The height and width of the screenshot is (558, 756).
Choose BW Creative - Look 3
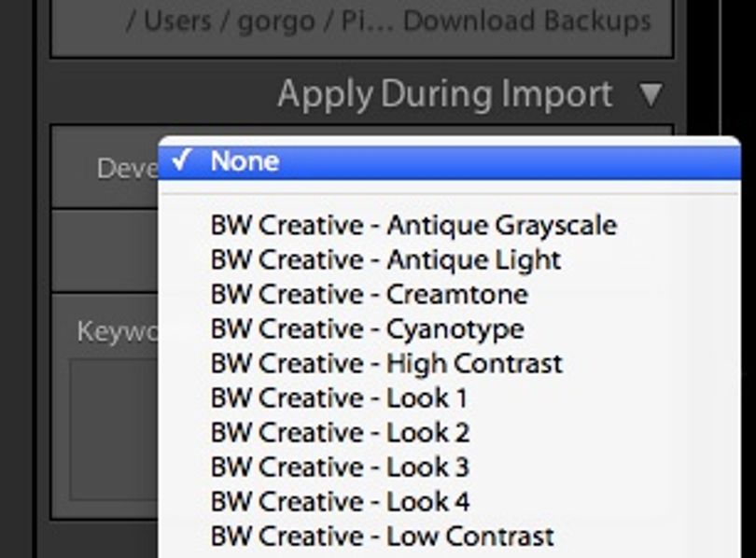coord(449,467)
